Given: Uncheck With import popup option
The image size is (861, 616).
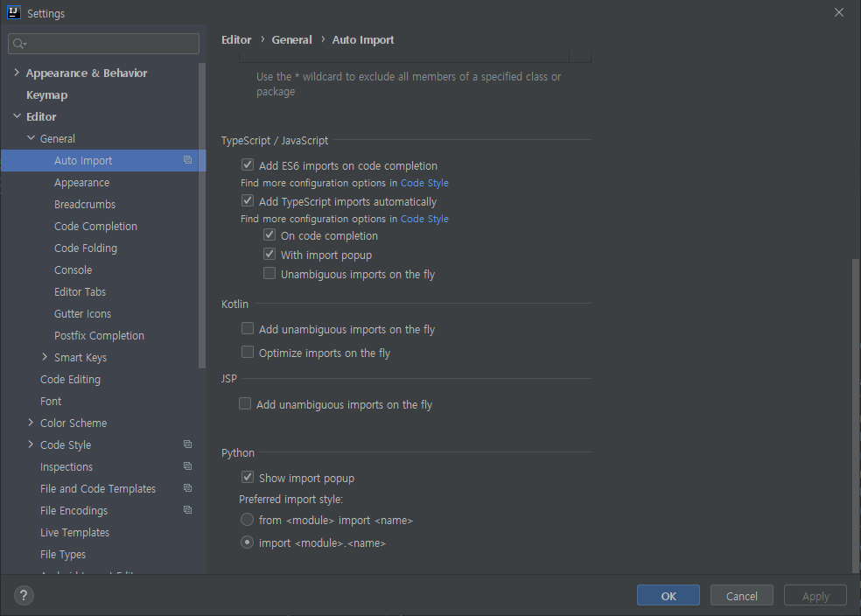Looking at the screenshot, I should 269,255.
